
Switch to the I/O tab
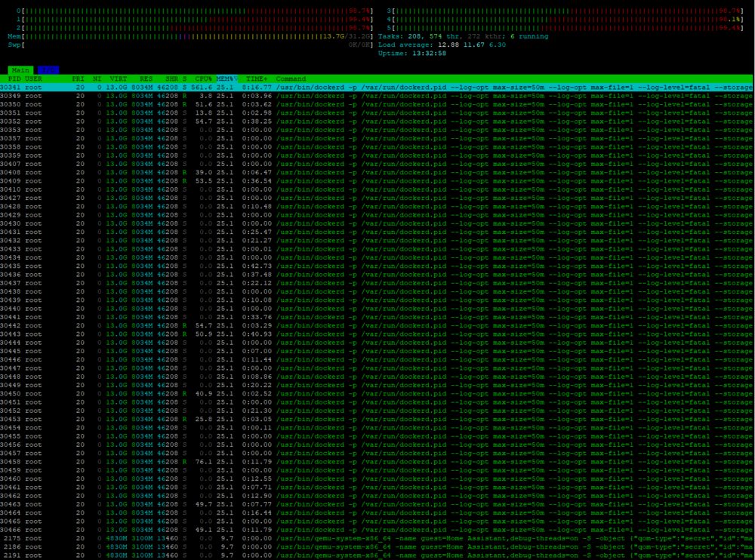pyautogui.click(x=48, y=70)
